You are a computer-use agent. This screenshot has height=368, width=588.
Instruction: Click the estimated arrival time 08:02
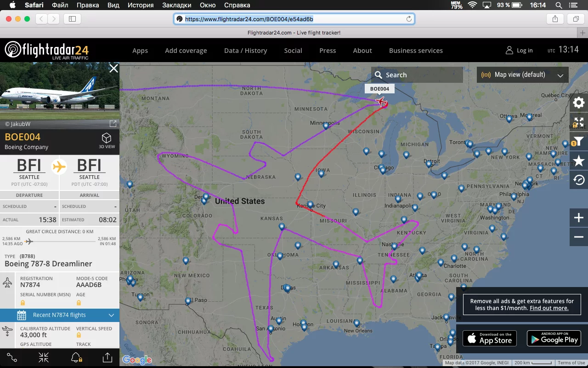(107, 220)
